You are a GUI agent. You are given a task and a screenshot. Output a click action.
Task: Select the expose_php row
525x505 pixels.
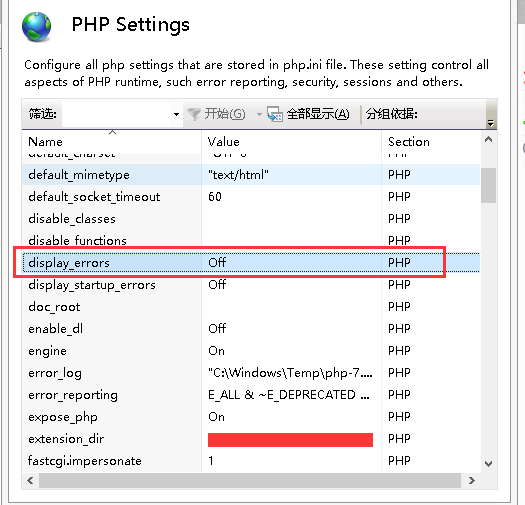(251, 417)
